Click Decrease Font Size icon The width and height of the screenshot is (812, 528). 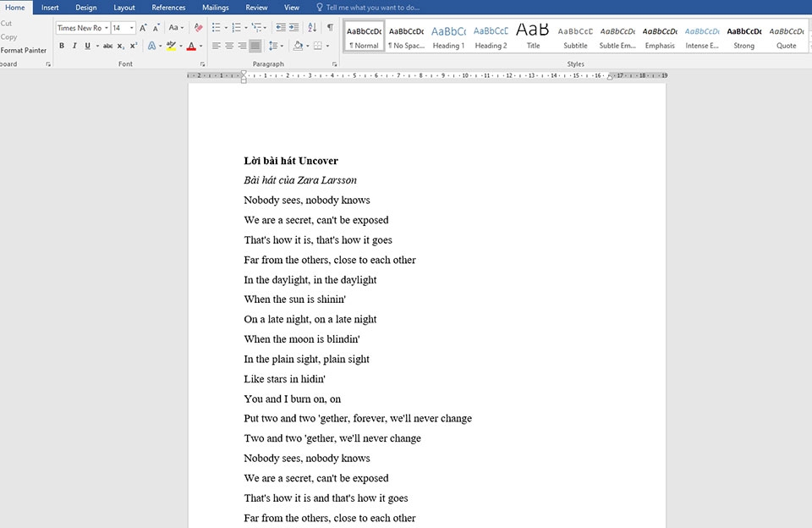coord(156,28)
